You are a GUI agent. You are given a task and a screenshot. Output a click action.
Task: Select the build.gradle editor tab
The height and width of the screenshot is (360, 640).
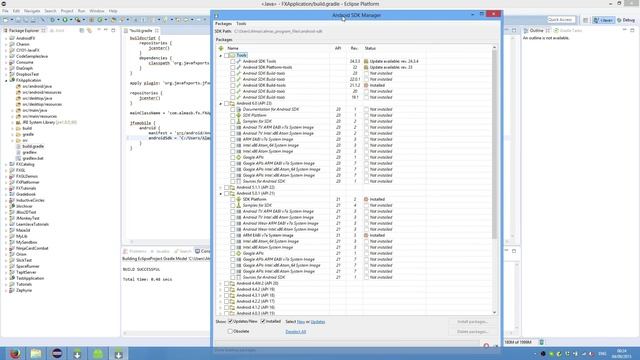pyautogui.click(x=141, y=31)
